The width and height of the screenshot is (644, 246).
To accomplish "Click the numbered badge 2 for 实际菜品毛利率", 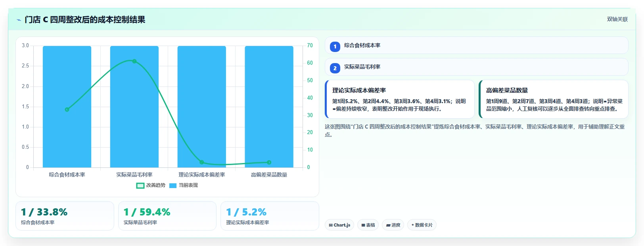I will 335,68.
